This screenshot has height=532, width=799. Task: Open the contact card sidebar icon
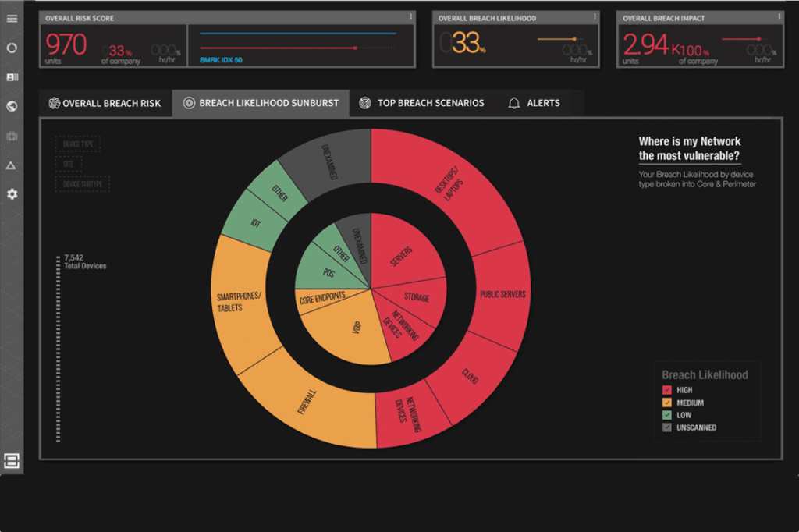pos(12,77)
